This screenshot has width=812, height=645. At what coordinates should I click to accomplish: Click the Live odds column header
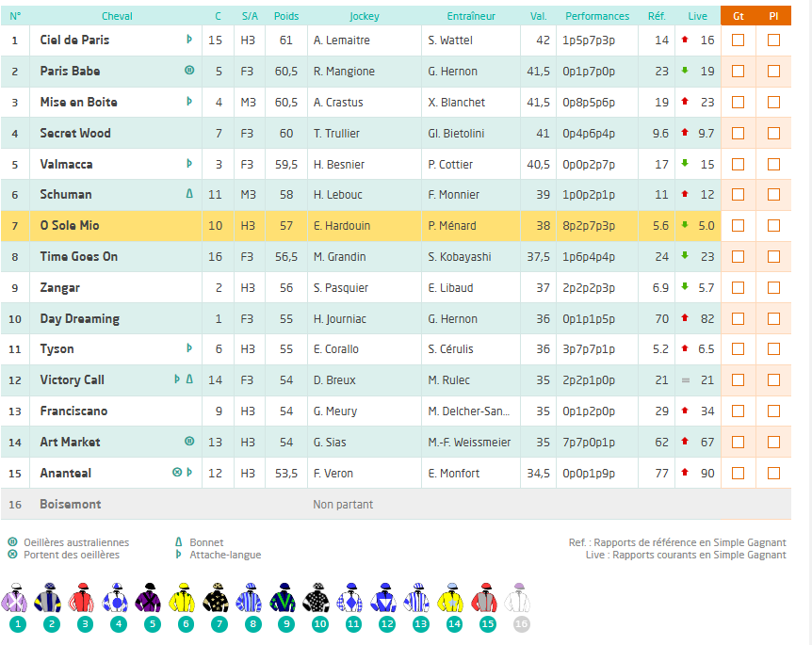pyautogui.click(x=697, y=16)
